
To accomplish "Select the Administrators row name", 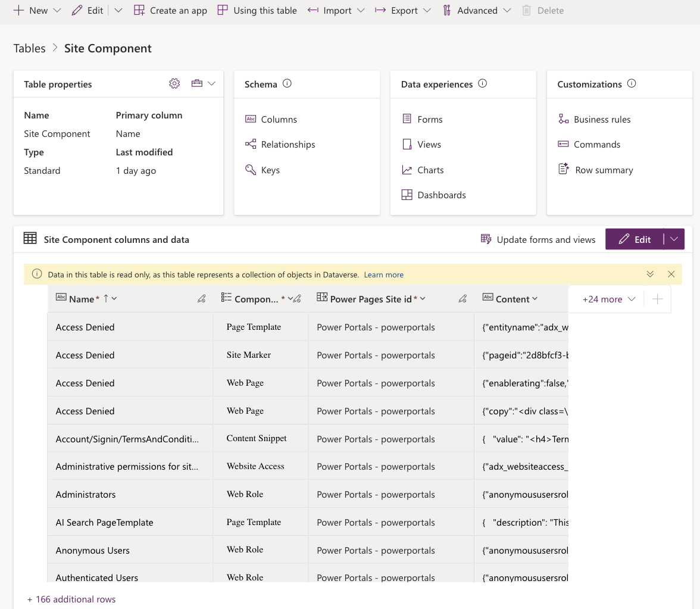I will coord(86,494).
